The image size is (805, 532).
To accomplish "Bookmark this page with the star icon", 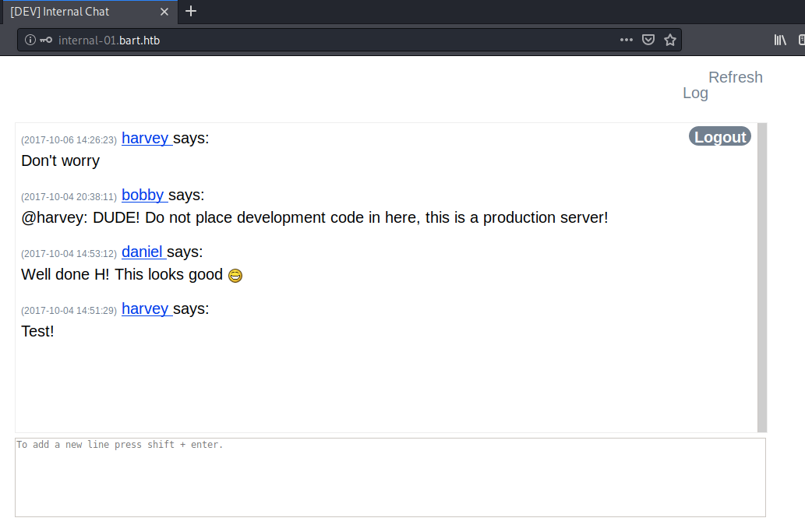I will (x=670, y=41).
